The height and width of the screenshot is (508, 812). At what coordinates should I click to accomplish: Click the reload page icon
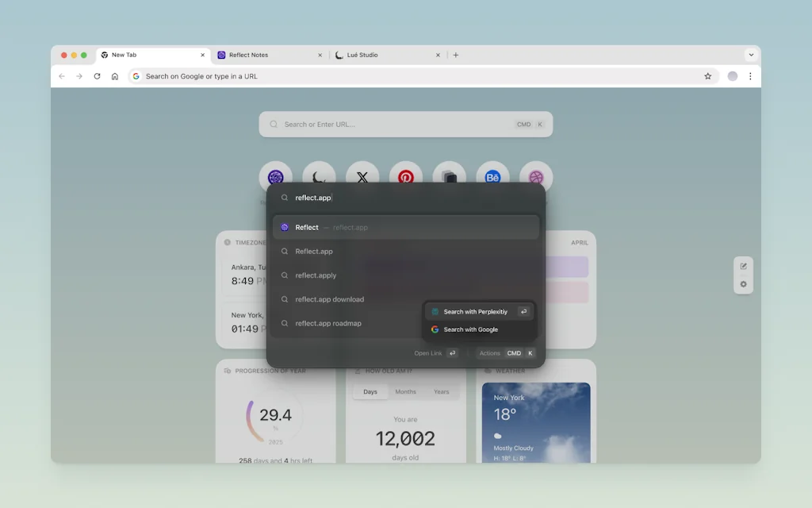97,76
